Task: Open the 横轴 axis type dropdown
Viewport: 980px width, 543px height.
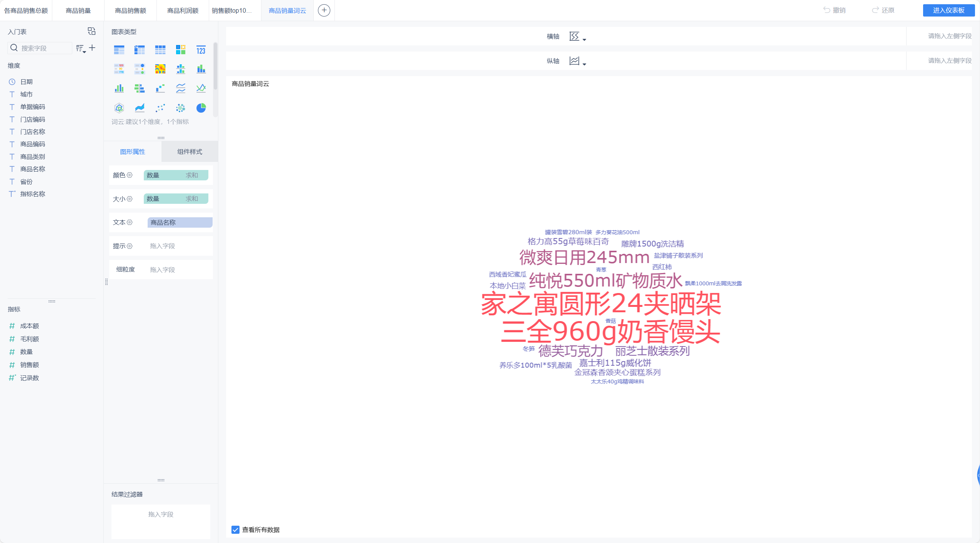Action: (577, 37)
